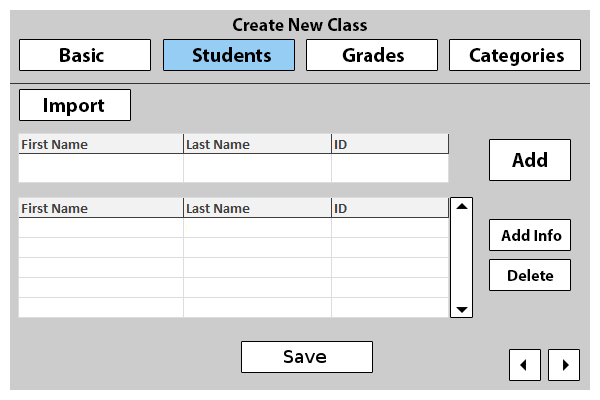The height and width of the screenshot is (400, 600).
Task: Click the left arrow for previous step
Action: [x=525, y=365]
